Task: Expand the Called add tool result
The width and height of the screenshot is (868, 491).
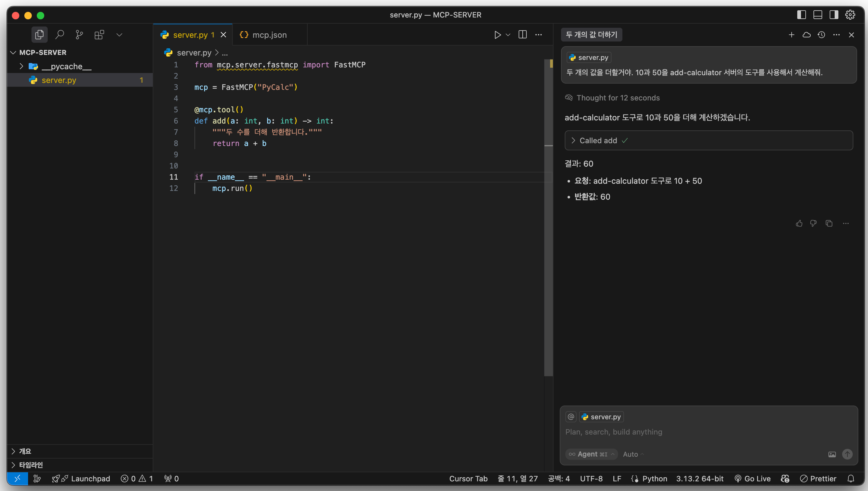Action: (598, 141)
